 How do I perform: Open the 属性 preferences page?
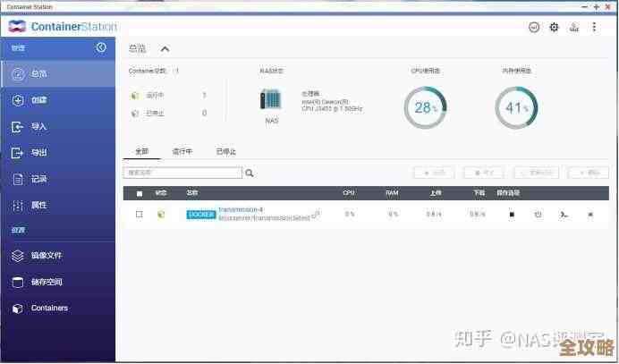58,206
